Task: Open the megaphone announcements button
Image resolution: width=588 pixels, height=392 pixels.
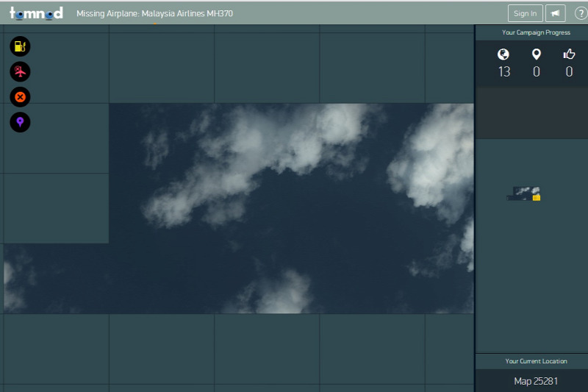Action: point(556,13)
